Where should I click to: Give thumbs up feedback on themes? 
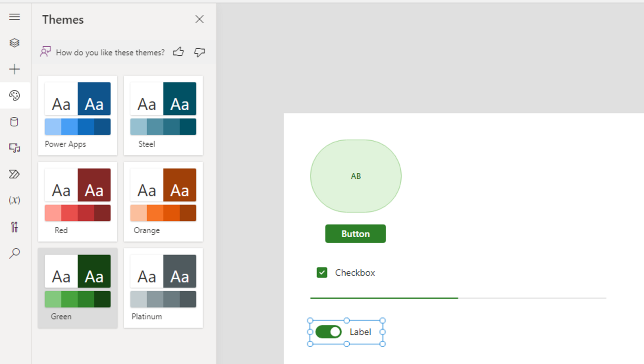pos(178,52)
